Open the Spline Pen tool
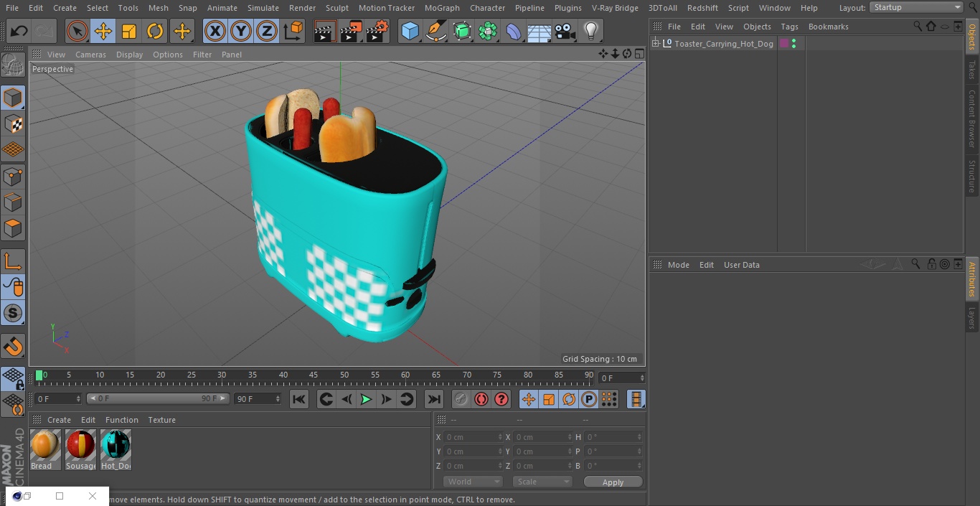Screen dimensions: 980x506 435,31
